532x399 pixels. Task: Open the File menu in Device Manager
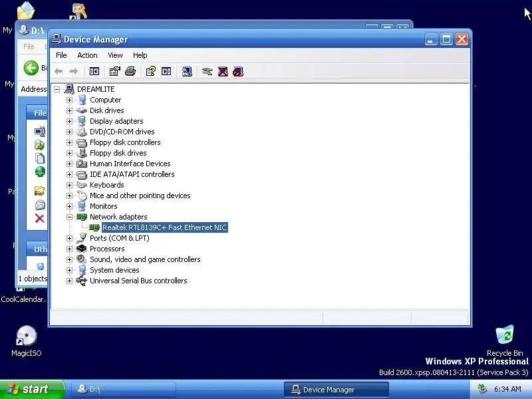[x=61, y=55]
